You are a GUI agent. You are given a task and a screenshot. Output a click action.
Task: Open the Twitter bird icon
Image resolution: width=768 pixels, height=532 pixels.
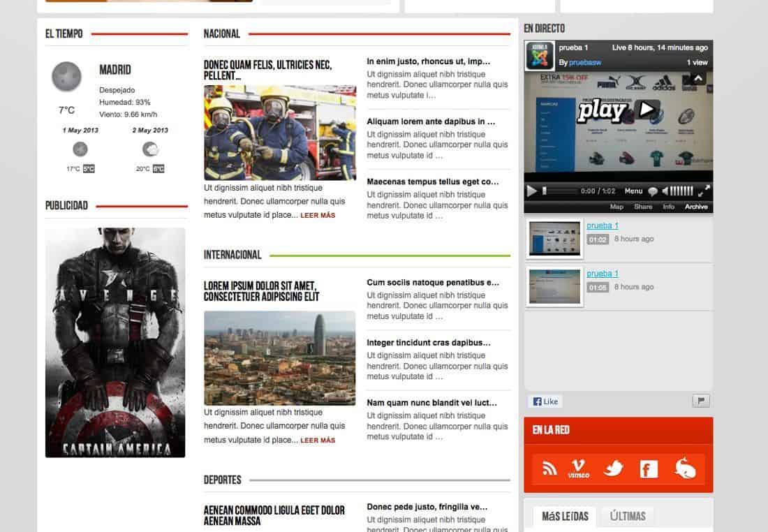coord(613,468)
